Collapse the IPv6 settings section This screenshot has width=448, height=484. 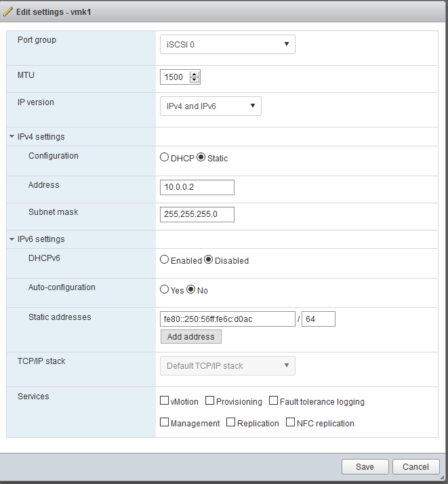tap(12, 239)
